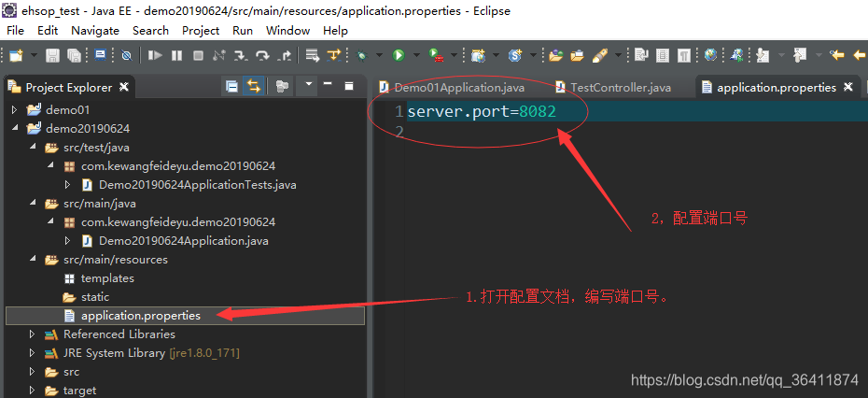Image resolution: width=868 pixels, height=398 pixels.
Task: Switch to the Demo01Application.java tab
Action: [x=452, y=88]
